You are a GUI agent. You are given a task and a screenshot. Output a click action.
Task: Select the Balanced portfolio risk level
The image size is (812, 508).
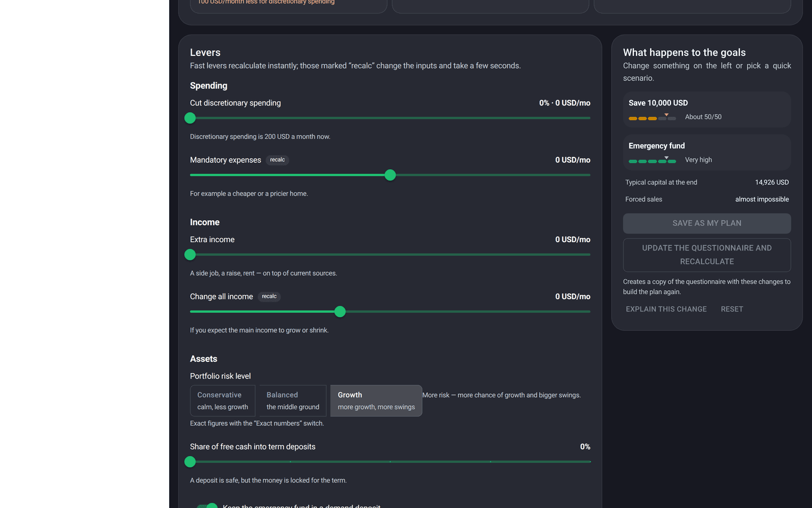(x=293, y=401)
